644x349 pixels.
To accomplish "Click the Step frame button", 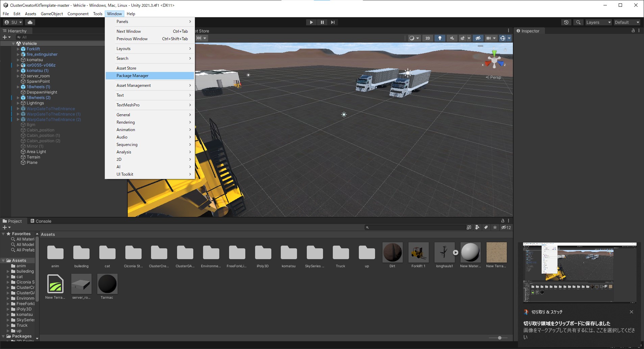I will click(x=333, y=22).
